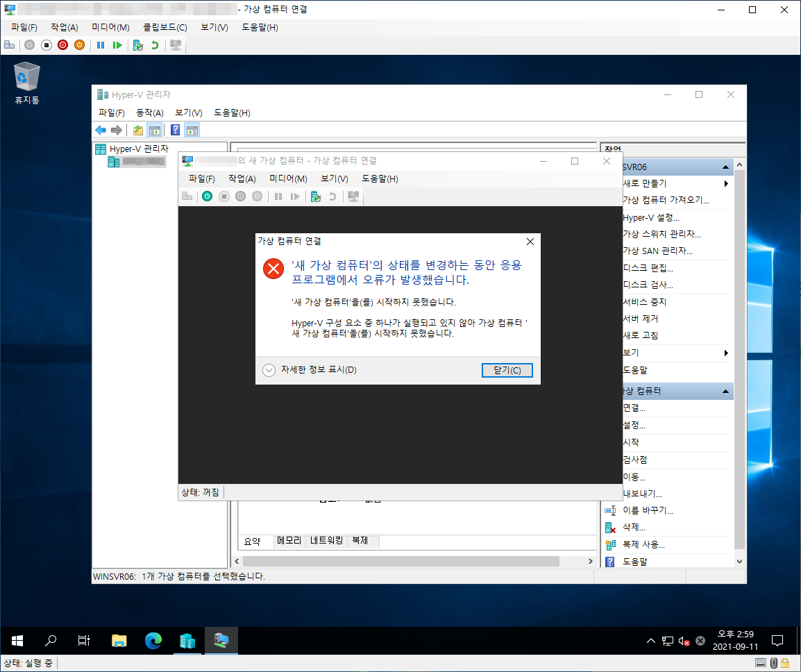The width and height of the screenshot is (801, 672).
Task: Click 새로 고침 action
Action: click(x=640, y=335)
